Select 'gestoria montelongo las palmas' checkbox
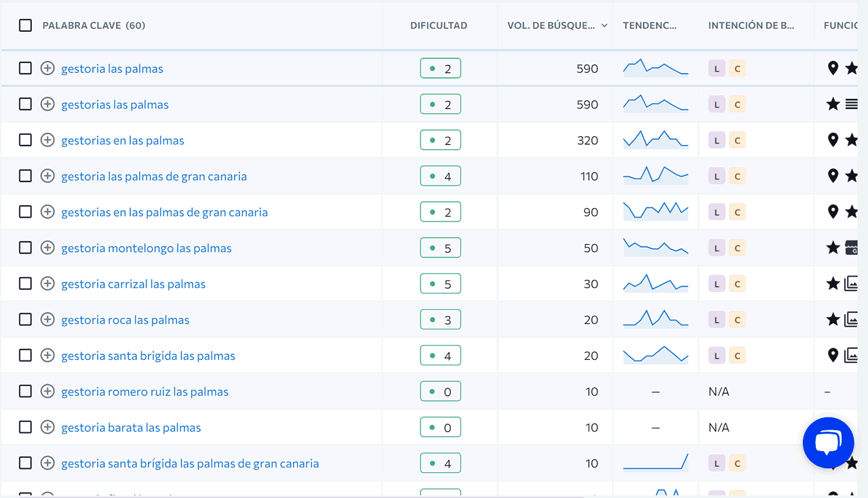Image resolution: width=868 pixels, height=498 pixels. (x=25, y=248)
